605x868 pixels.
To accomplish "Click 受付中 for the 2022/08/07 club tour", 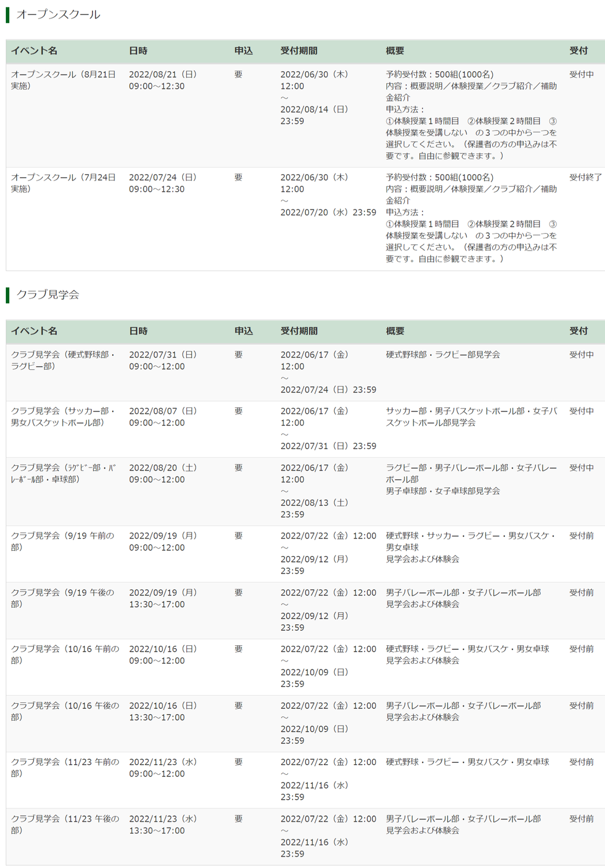I will [581, 411].
